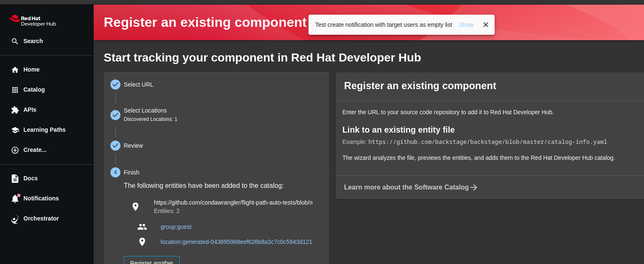Click the github.com/condawrangler URL text

tap(233, 202)
